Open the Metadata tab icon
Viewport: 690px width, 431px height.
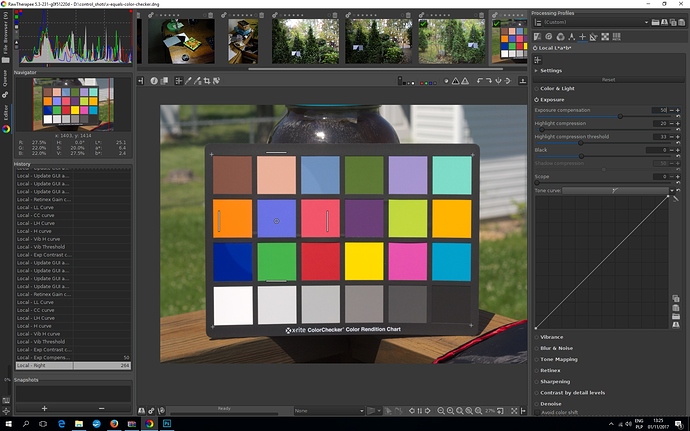(x=616, y=37)
